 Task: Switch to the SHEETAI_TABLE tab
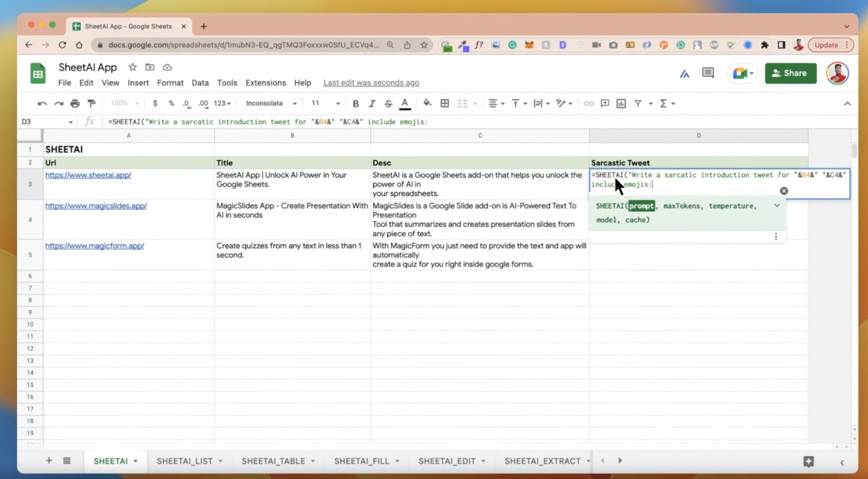tap(278, 461)
